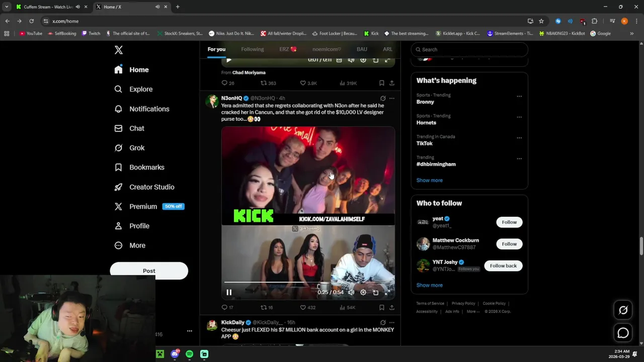Open a new browser tab
The width and height of the screenshot is (644, 362).
point(178,7)
